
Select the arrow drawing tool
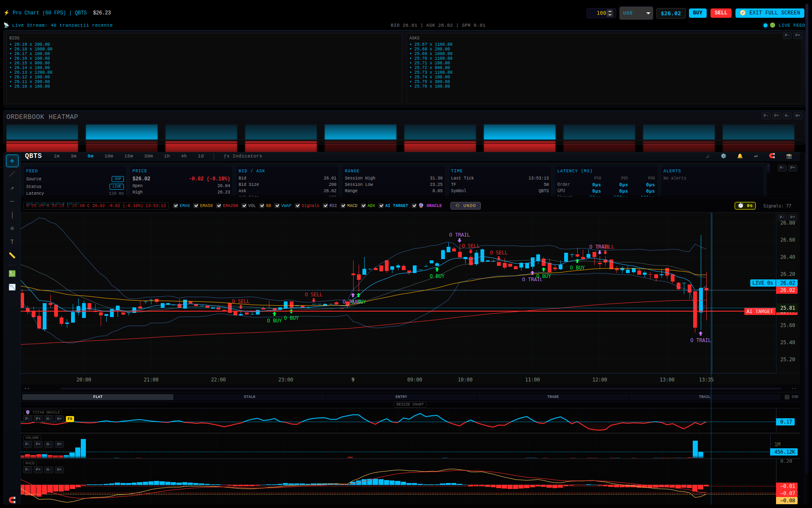pos(12,188)
